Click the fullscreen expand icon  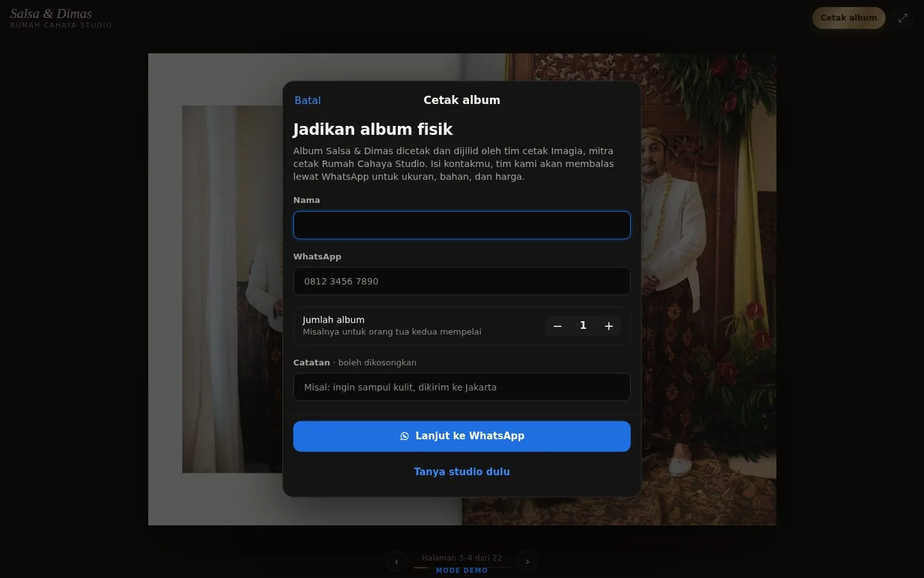[903, 18]
